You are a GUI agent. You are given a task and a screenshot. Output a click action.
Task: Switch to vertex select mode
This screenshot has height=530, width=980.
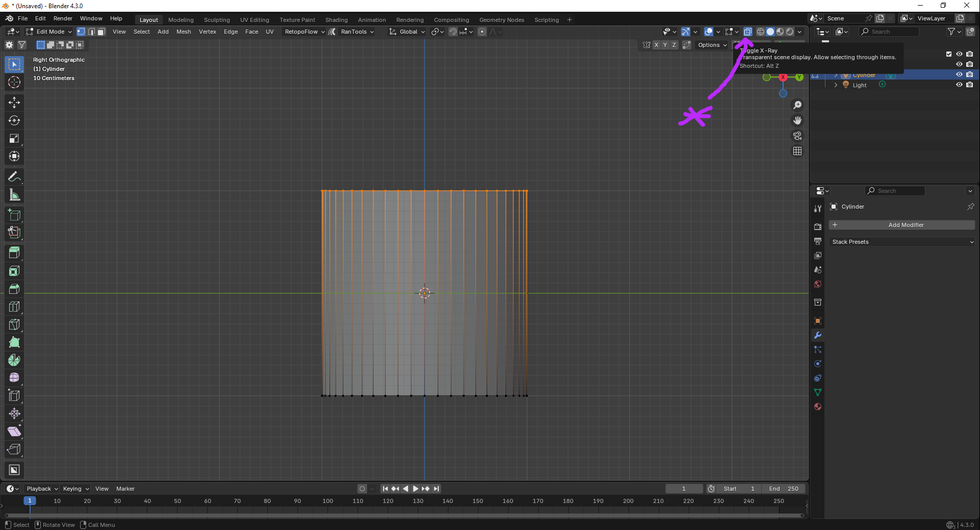point(81,32)
